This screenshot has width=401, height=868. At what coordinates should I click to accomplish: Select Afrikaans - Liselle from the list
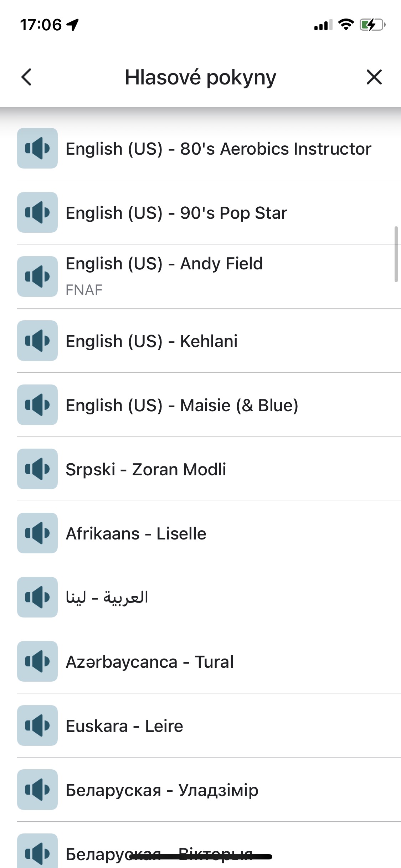coord(136,533)
